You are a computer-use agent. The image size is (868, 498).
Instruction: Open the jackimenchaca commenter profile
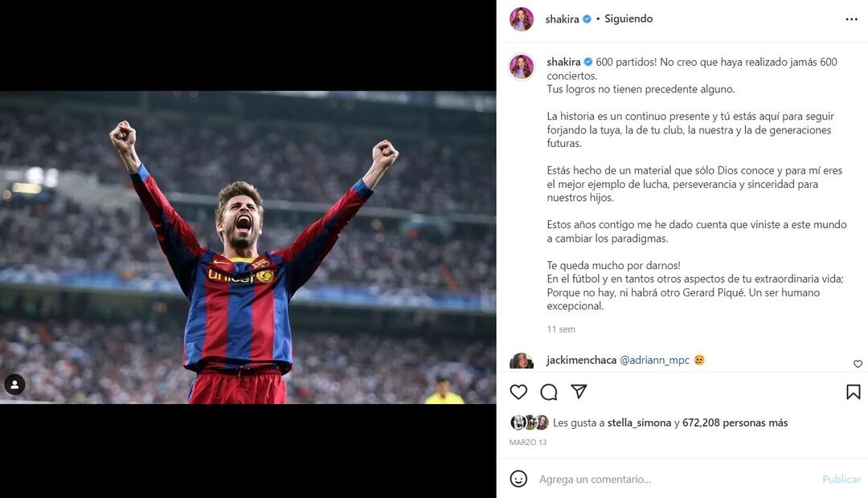pos(581,361)
